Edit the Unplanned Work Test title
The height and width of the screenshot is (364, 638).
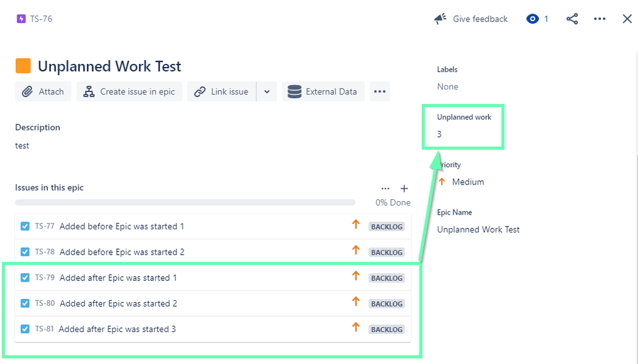(109, 66)
